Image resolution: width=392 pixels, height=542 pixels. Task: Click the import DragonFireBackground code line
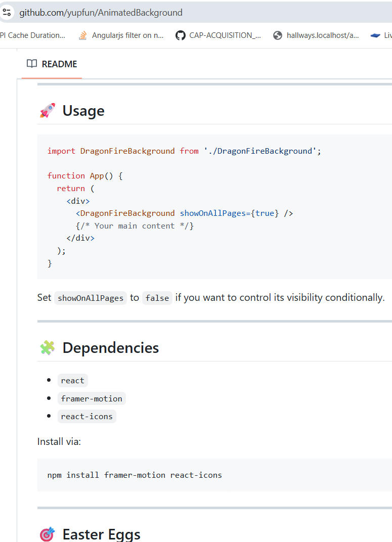[x=184, y=151]
